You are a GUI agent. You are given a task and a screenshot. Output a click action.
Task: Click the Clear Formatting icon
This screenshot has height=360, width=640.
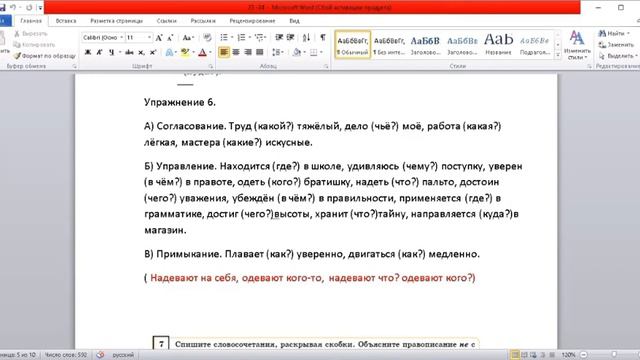click(207, 38)
